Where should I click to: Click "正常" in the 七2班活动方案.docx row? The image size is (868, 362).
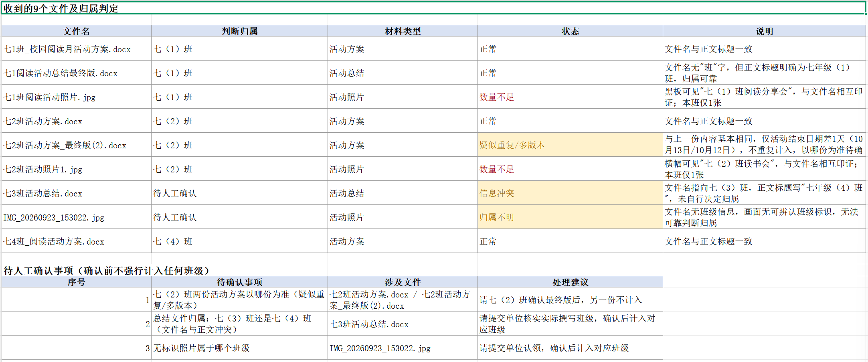[x=570, y=121]
